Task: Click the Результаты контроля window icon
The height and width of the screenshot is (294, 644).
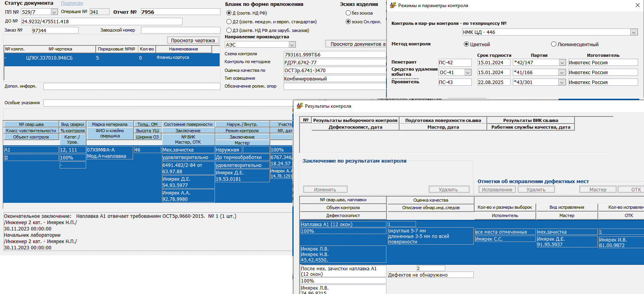Action: click(300, 106)
